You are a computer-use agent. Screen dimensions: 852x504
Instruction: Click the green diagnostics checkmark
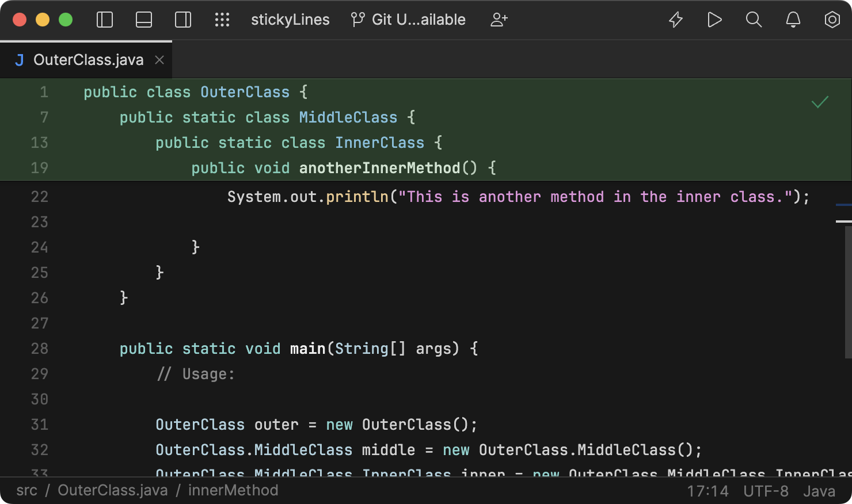820,102
